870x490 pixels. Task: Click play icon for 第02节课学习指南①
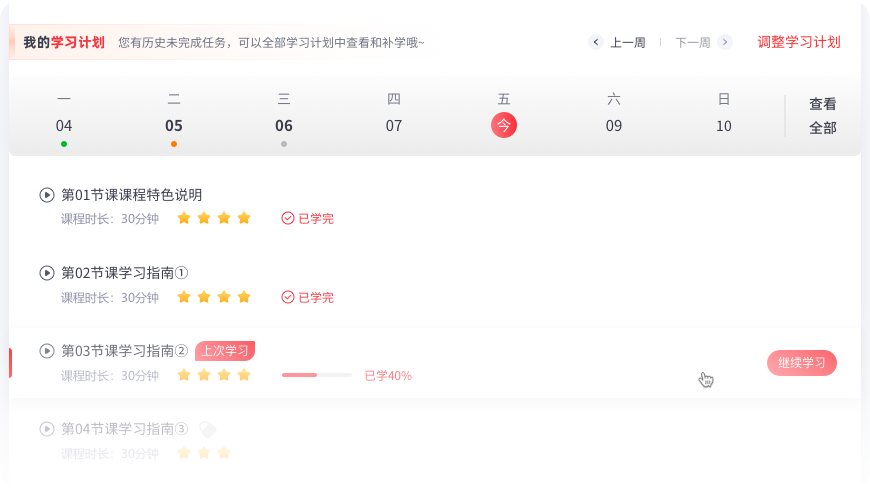coord(47,273)
